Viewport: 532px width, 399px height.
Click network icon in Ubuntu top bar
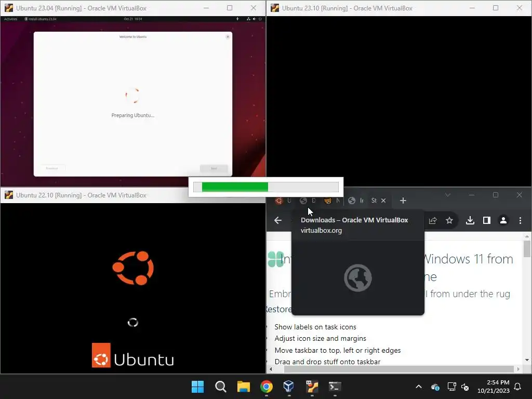[249, 19]
